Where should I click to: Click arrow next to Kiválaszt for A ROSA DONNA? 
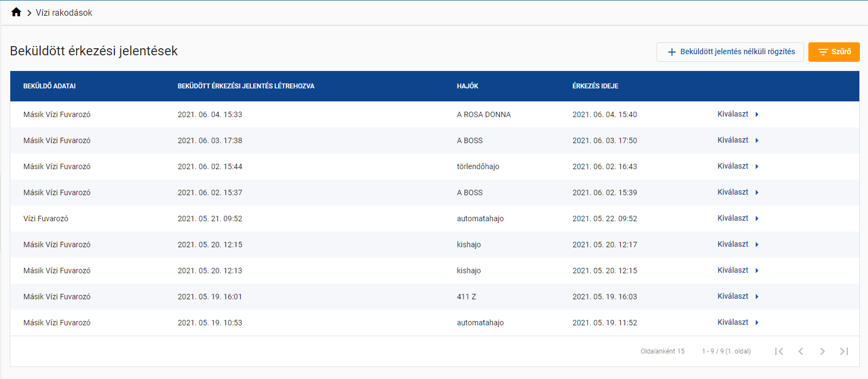point(757,114)
